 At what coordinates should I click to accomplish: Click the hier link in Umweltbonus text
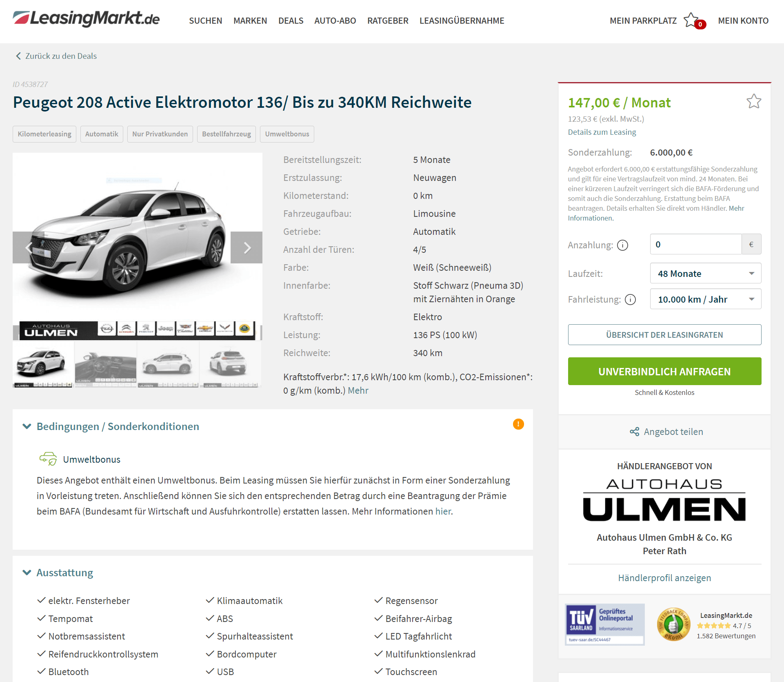(443, 511)
